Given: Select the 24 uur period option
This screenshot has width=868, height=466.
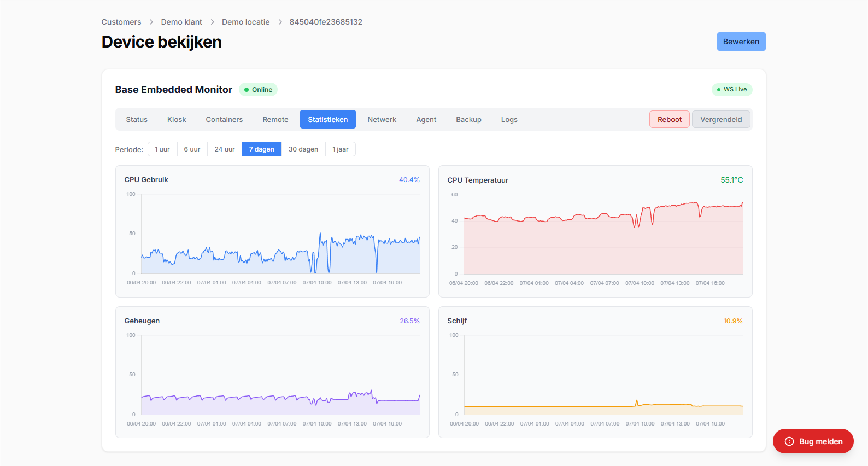Looking at the screenshot, I should (225, 149).
